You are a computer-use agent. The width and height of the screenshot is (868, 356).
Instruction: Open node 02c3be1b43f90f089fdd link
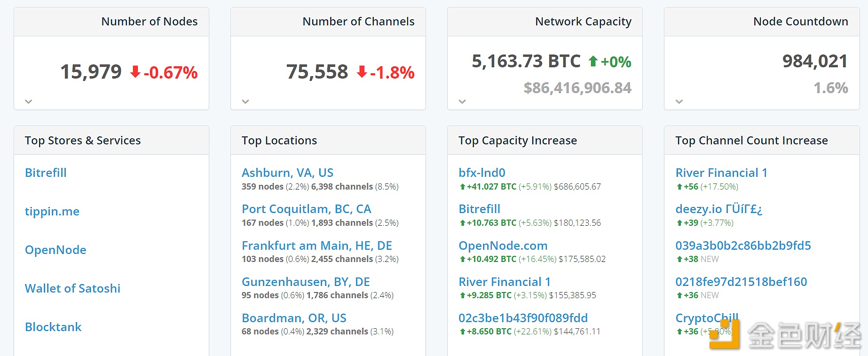pos(523,318)
